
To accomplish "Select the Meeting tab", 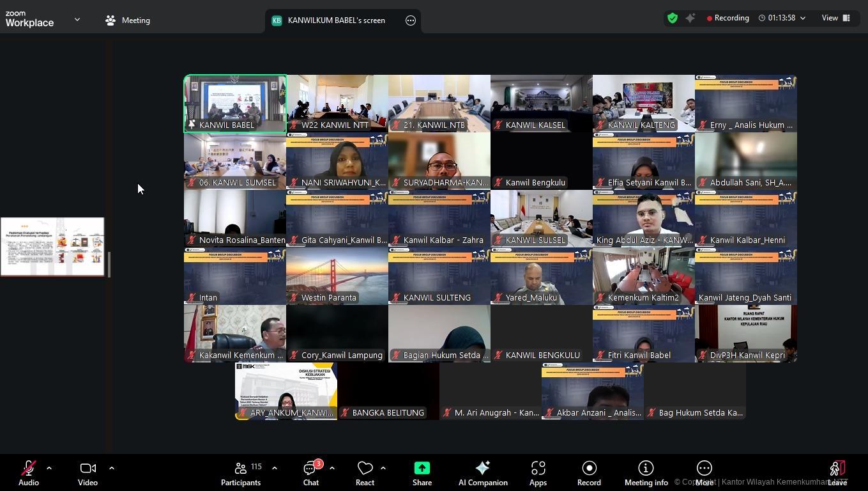I will click(x=128, y=20).
